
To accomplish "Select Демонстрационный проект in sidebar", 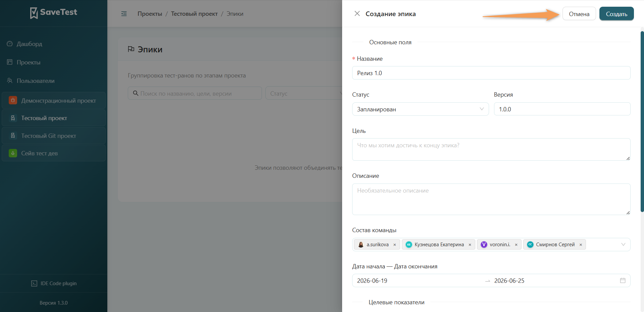I will [54, 100].
